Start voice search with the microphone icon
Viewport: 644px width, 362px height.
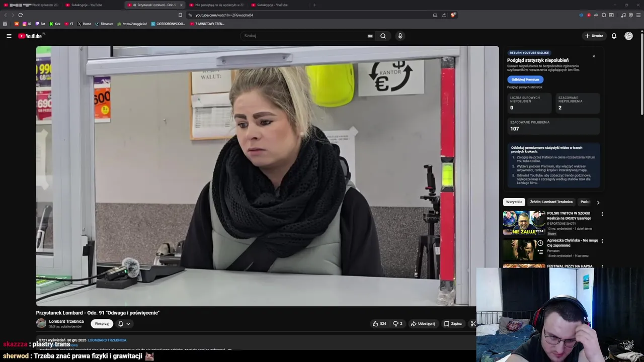click(400, 36)
